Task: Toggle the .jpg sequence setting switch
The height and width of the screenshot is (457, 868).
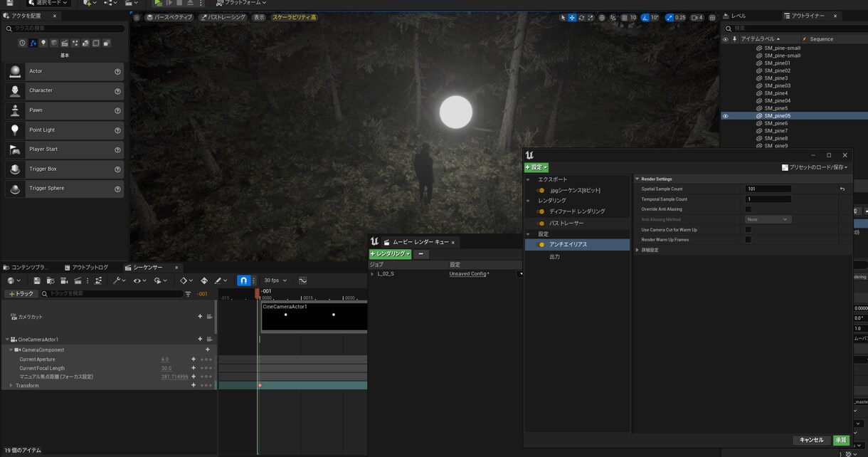Action: 541,191
